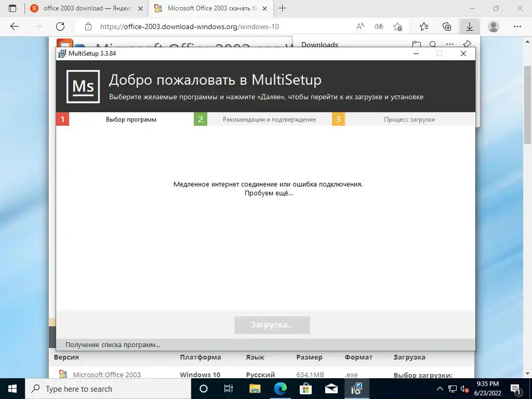This screenshot has height=399, width=532.
Task: Select step 1 Выбор программ
Action: (x=125, y=119)
